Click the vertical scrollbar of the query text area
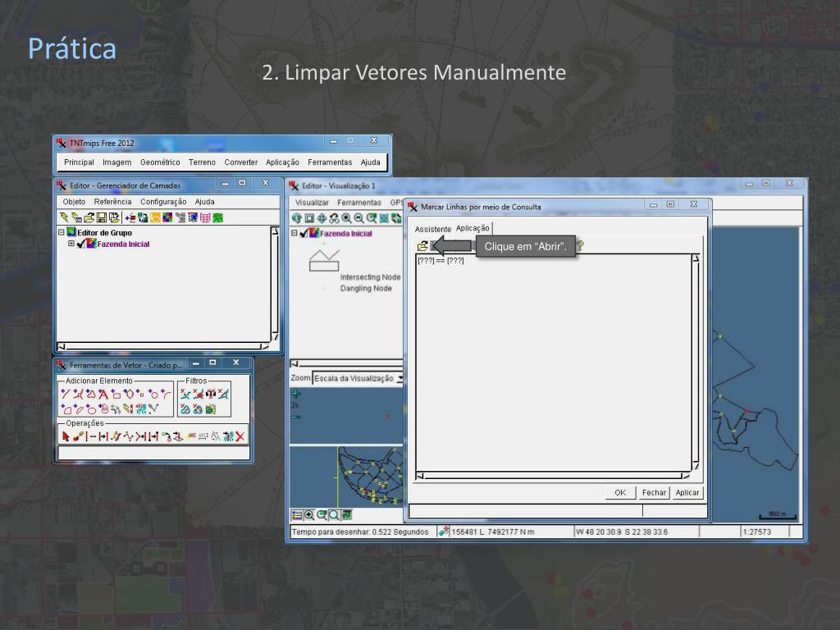Image resolution: width=840 pixels, height=630 pixels. [x=696, y=363]
